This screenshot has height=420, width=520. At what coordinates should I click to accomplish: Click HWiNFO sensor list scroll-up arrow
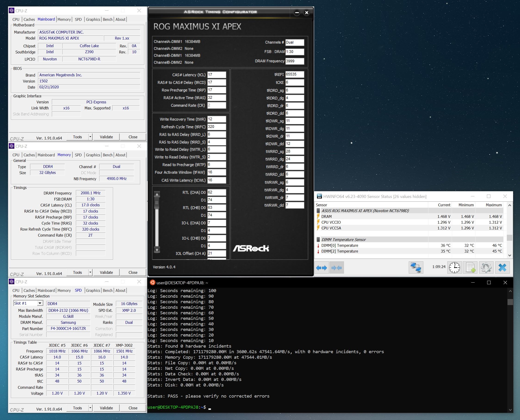(x=510, y=205)
